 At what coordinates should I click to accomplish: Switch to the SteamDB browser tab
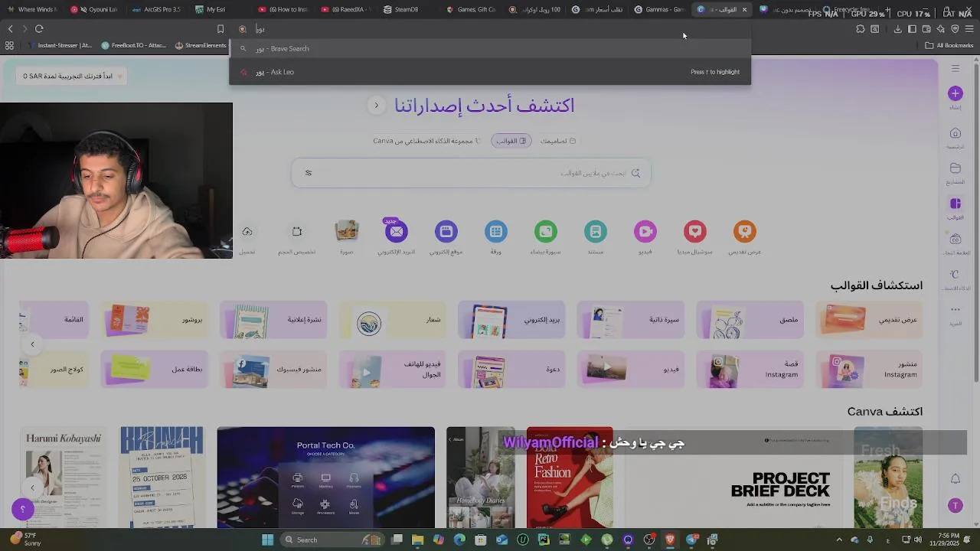401,9
